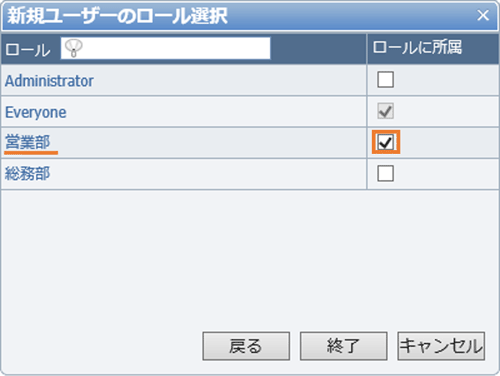500x376 pixels.
Task: Check the Administrator role checkbox
Action: (x=385, y=80)
